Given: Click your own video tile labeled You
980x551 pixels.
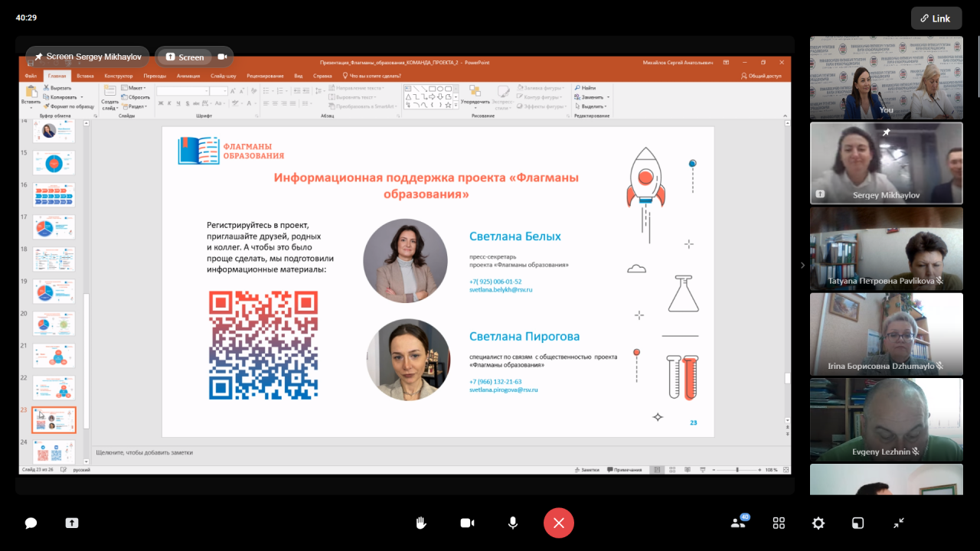Looking at the screenshot, I should pos(886,78).
